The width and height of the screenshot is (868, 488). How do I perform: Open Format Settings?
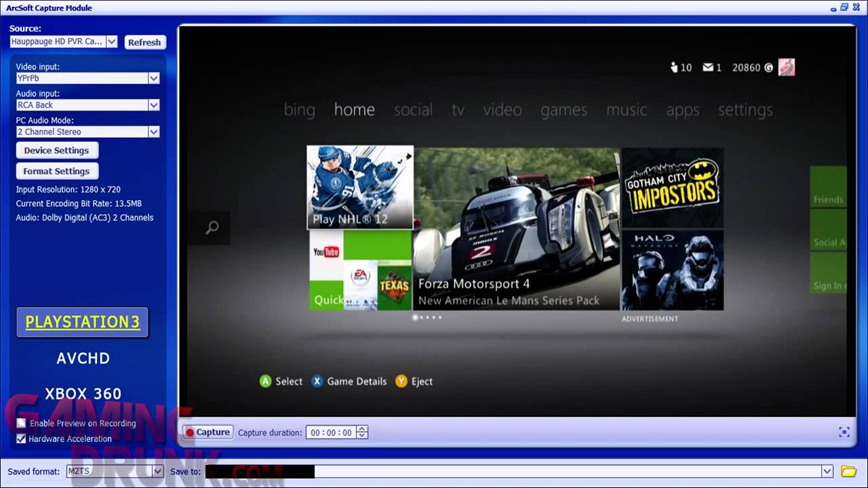tap(57, 171)
